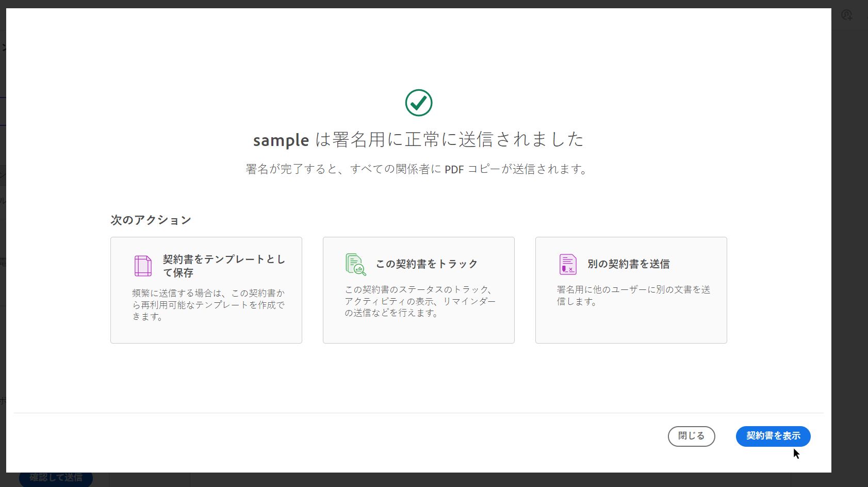This screenshot has width=868, height=487.
Task: Click the send-agreement document icon
Action: [x=568, y=264]
